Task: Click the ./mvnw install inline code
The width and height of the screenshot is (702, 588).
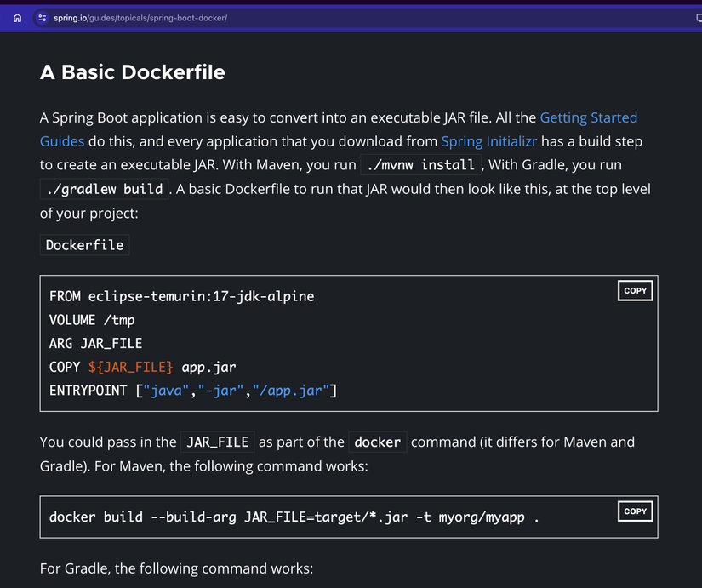Action: tap(420, 165)
